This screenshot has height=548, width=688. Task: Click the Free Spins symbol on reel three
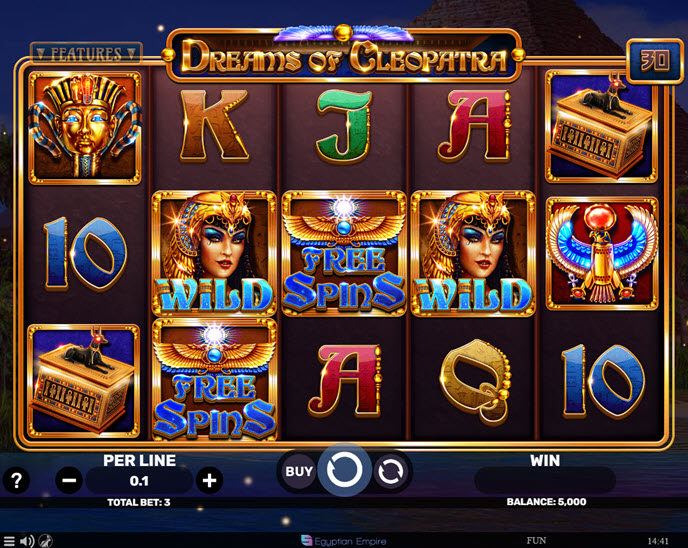click(x=344, y=253)
